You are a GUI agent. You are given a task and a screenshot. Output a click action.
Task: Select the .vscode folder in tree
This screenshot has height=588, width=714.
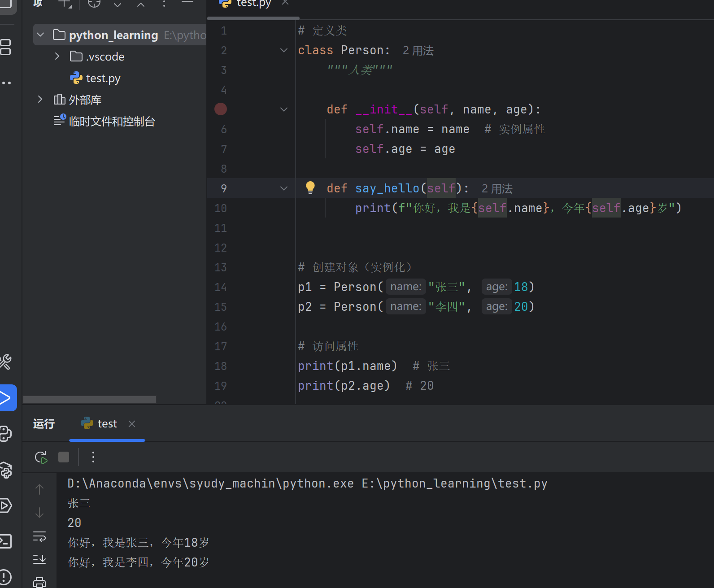(x=97, y=57)
